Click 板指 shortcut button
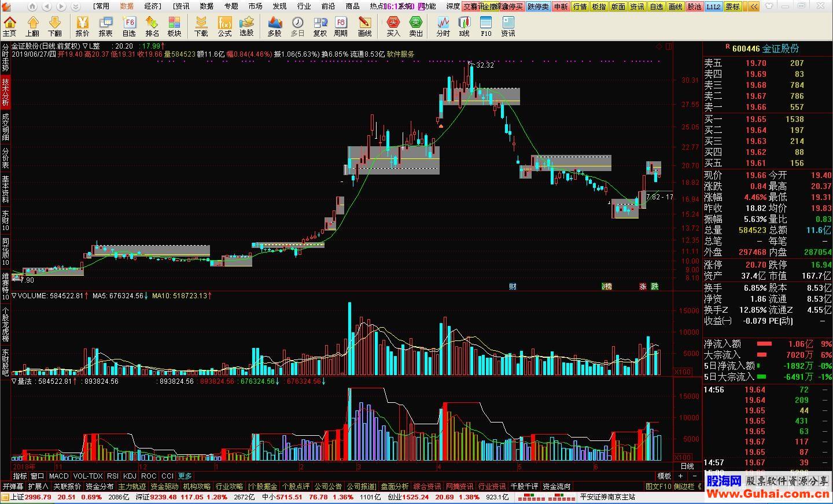The width and height of the screenshot is (833, 504). pyautogui.click(x=599, y=6)
